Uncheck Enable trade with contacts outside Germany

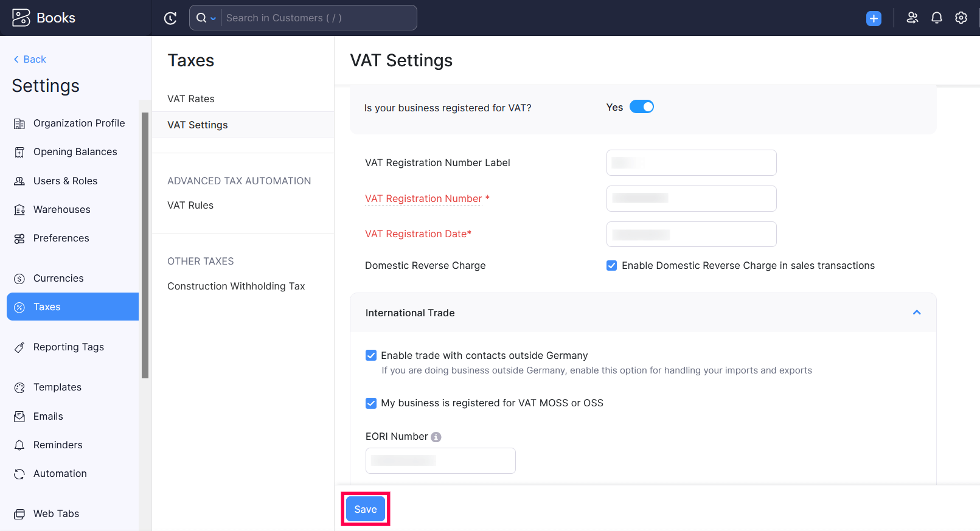[x=371, y=356]
